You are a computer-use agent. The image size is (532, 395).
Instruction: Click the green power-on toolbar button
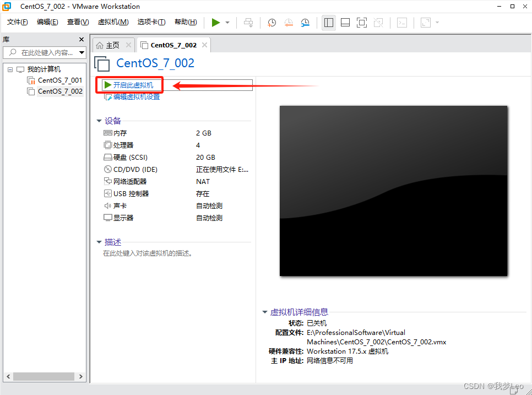point(216,23)
